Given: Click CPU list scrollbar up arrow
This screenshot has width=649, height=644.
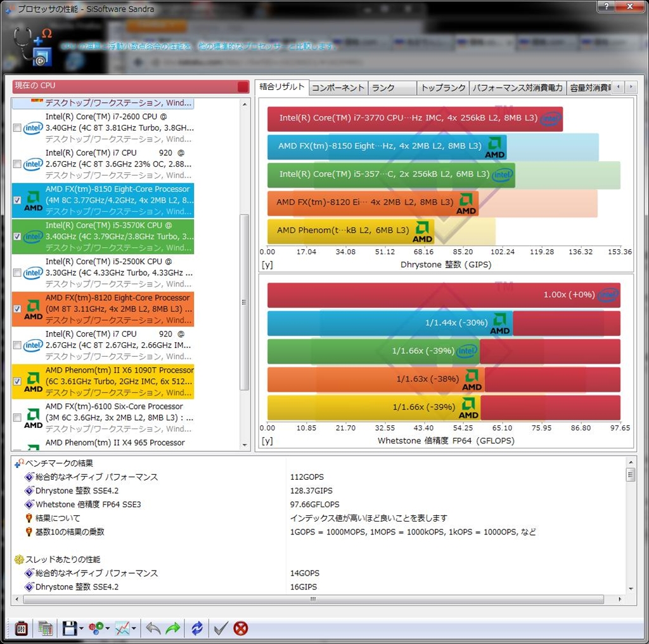Looking at the screenshot, I should pos(245,105).
